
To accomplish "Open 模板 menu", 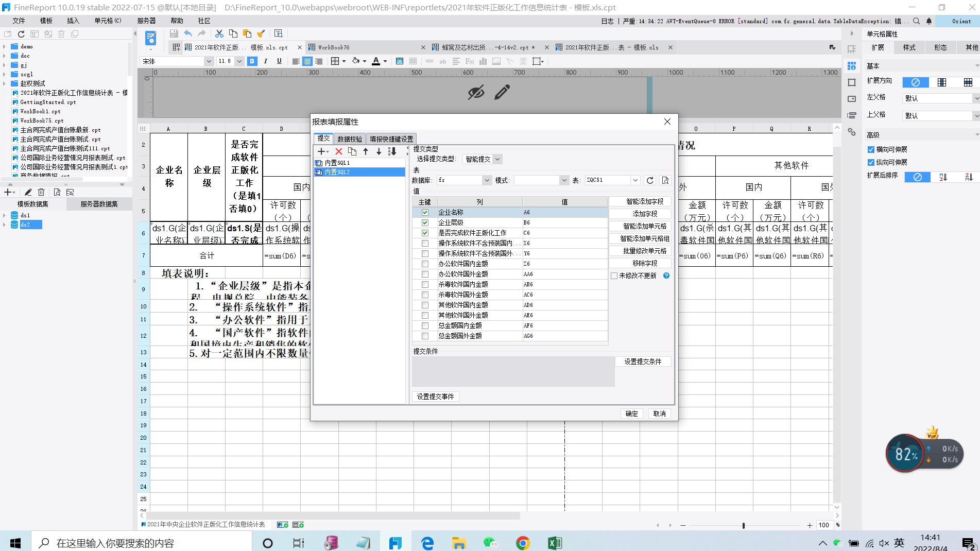I will click(46, 21).
